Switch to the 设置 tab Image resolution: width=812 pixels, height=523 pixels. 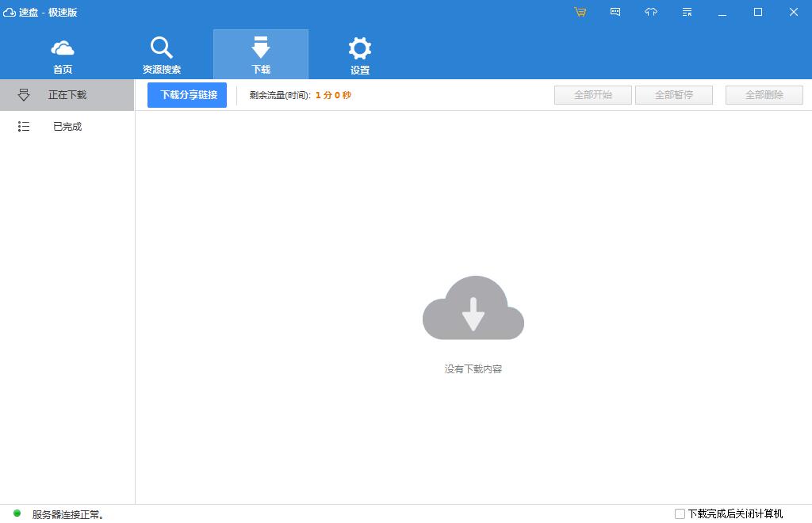pos(359,53)
